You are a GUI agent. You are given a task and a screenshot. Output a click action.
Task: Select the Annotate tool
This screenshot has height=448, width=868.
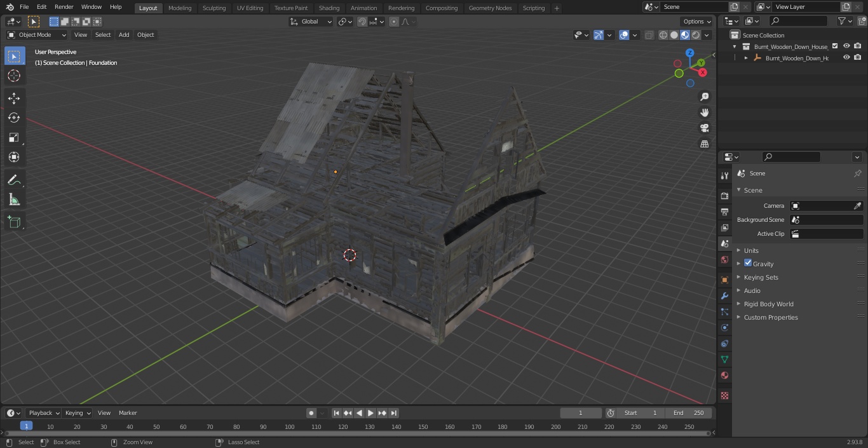click(14, 180)
